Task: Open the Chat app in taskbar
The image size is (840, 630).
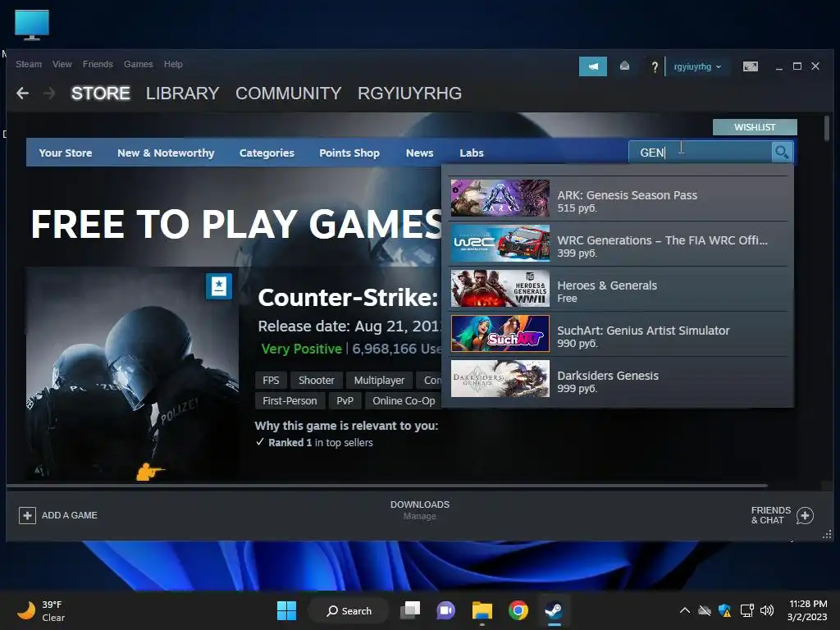Action: 445,610
